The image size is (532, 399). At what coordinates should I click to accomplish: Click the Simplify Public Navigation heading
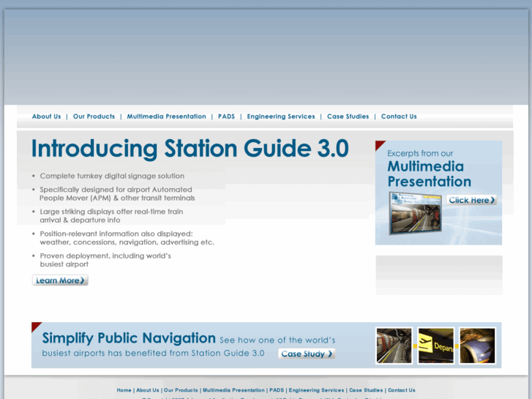[129, 338]
